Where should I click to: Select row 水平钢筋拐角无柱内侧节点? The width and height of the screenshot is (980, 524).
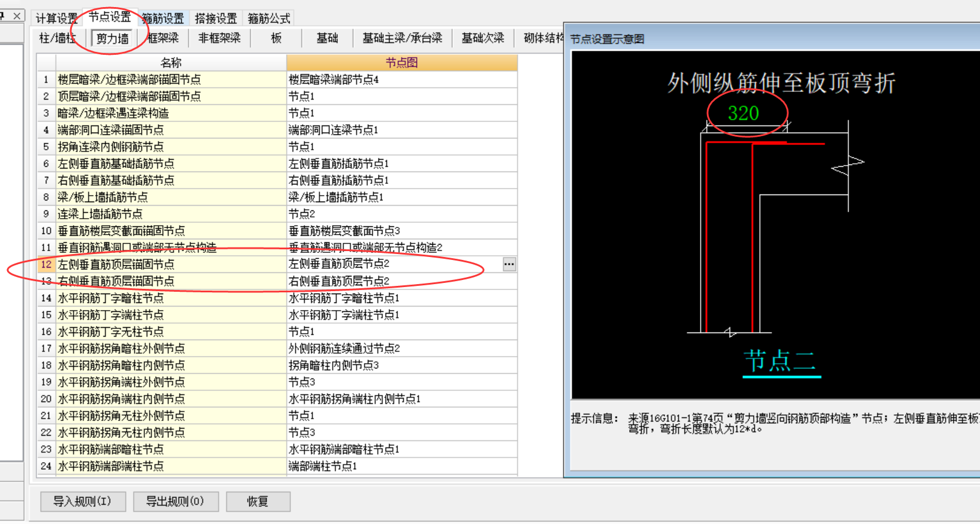click(171, 433)
